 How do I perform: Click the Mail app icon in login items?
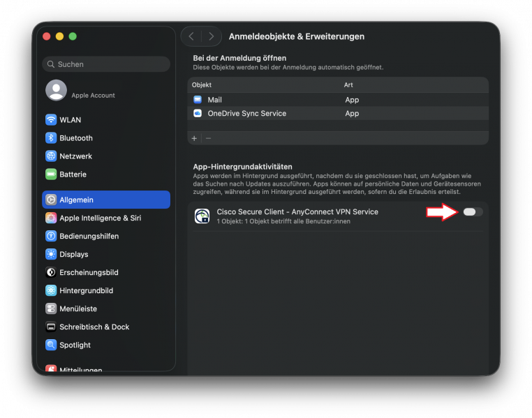[198, 99]
